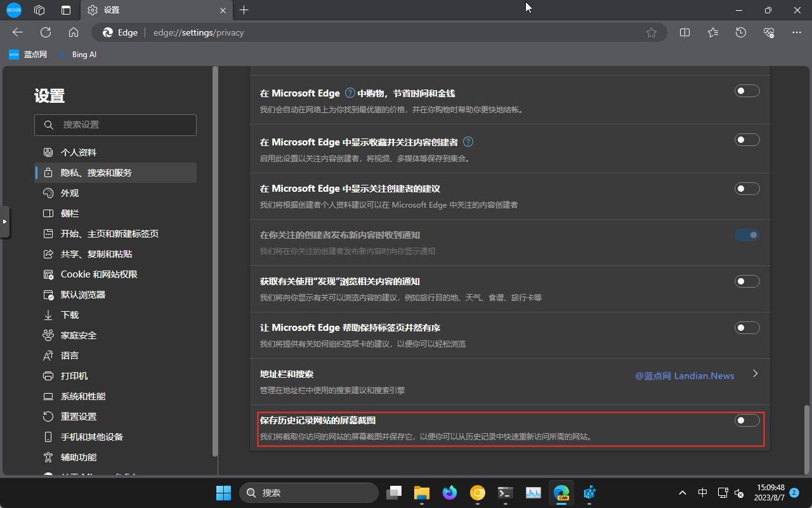This screenshot has width=812, height=508.
Task: Open split screen icon
Action: (684, 32)
